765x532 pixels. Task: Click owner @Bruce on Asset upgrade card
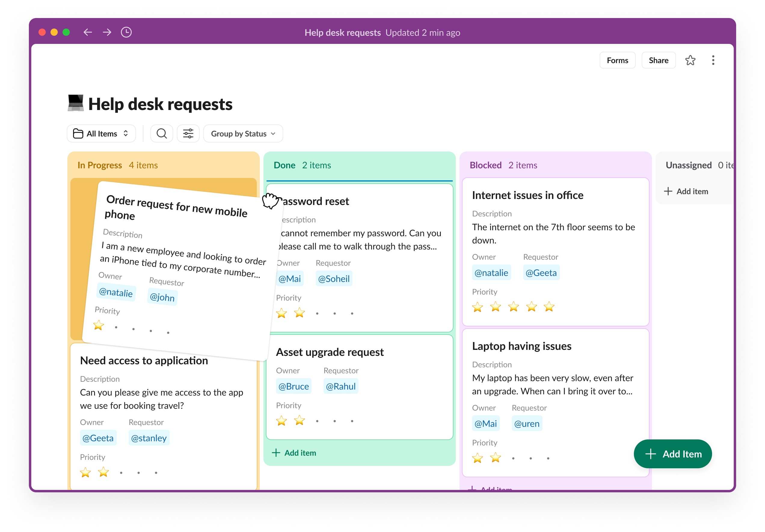[x=293, y=387]
